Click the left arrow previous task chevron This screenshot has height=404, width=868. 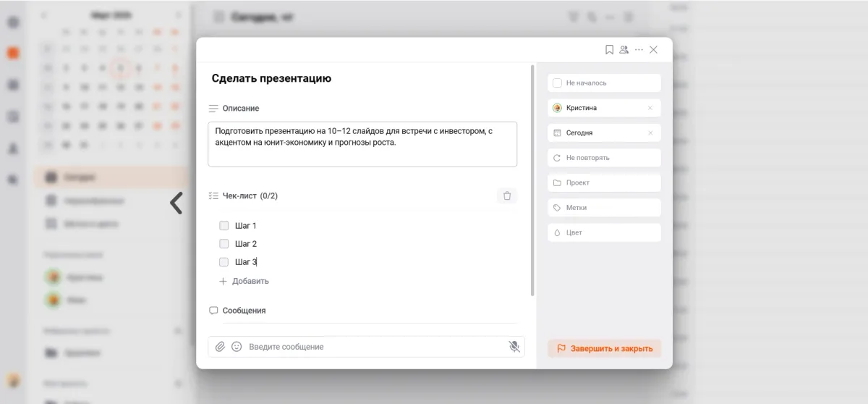176,203
